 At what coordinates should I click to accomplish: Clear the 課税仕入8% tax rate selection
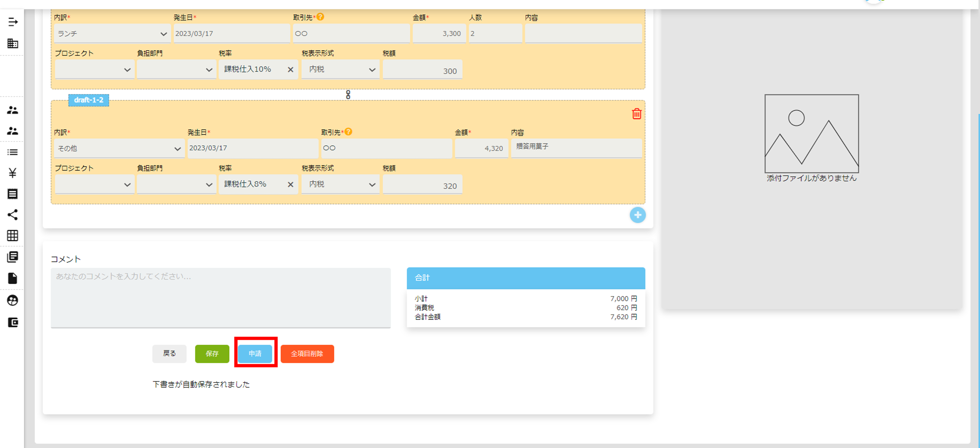click(x=290, y=184)
